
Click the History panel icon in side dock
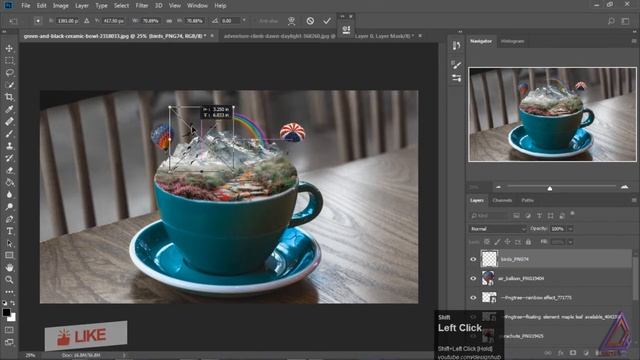pyautogui.click(x=456, y=46)
